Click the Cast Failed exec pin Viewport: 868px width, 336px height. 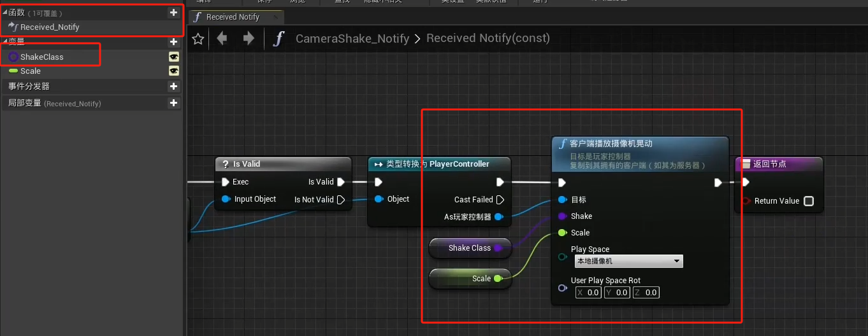click(500, 200)
